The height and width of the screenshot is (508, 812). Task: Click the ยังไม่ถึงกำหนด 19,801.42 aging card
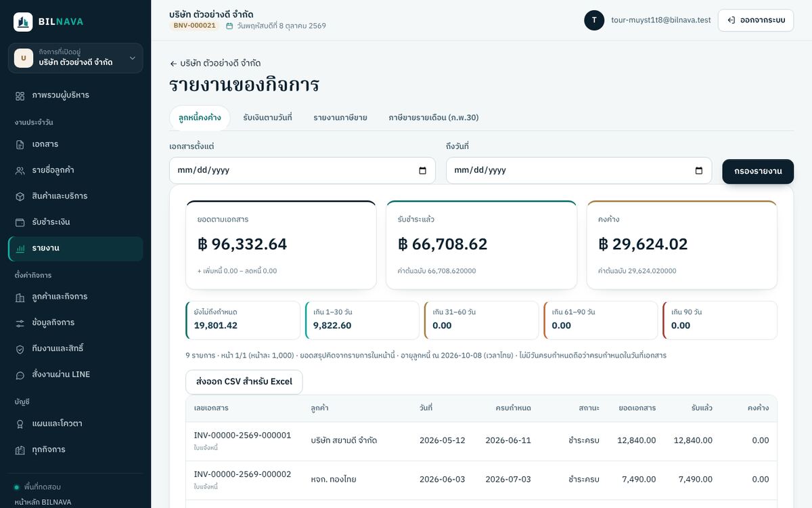click(243, 320)
